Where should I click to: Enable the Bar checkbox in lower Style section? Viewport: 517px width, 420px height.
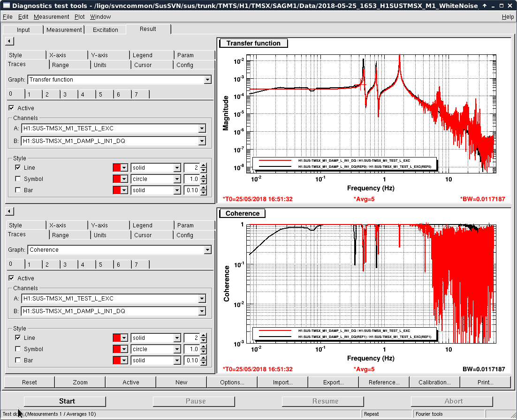[x=18, y=360]
